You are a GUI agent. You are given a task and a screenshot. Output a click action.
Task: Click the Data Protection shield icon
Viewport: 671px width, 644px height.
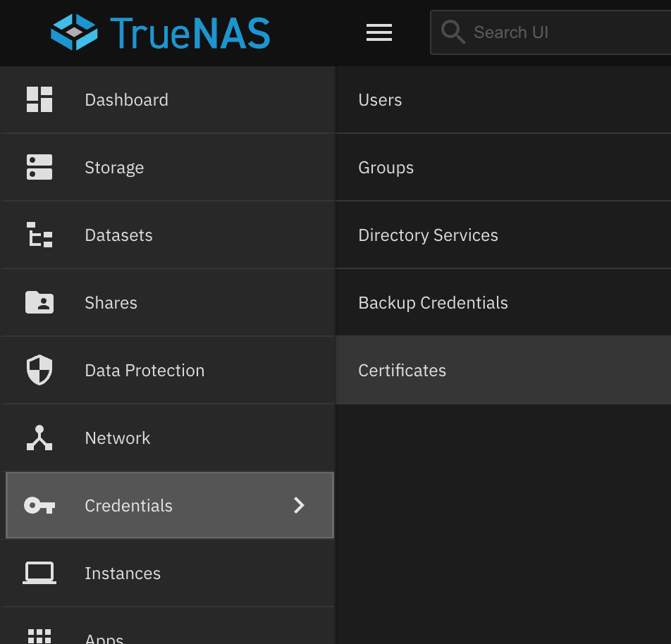click(39, 370)
